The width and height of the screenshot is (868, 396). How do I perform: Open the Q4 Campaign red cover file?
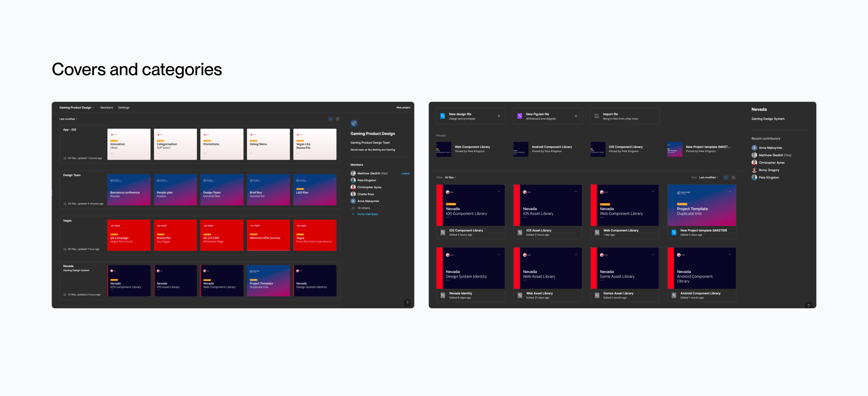pos(129,235)
